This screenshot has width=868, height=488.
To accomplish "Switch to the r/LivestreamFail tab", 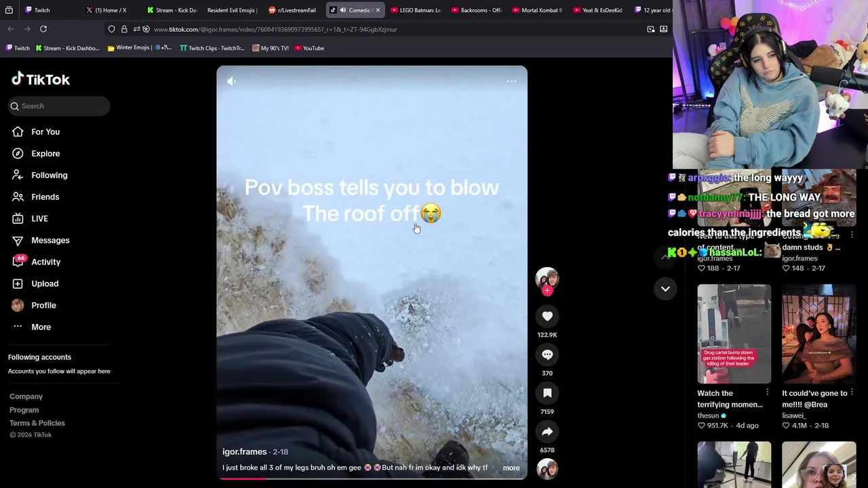I will 292,10.
